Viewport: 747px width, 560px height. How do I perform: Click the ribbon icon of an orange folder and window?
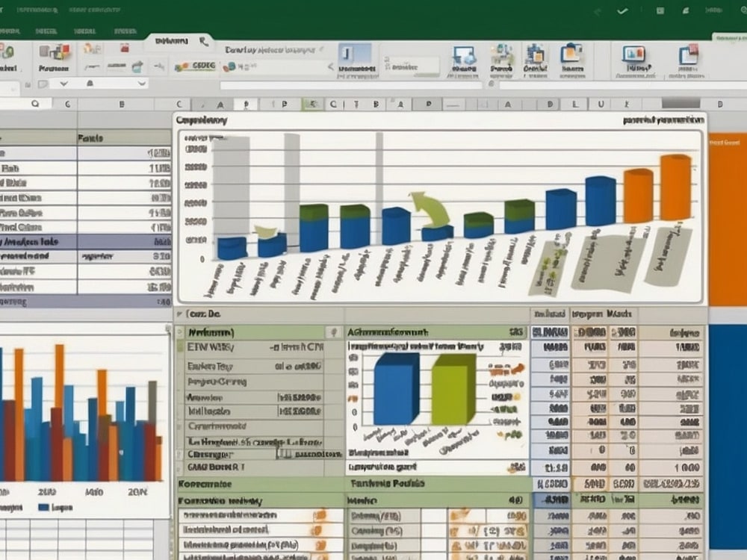click(x=571, y=53)
